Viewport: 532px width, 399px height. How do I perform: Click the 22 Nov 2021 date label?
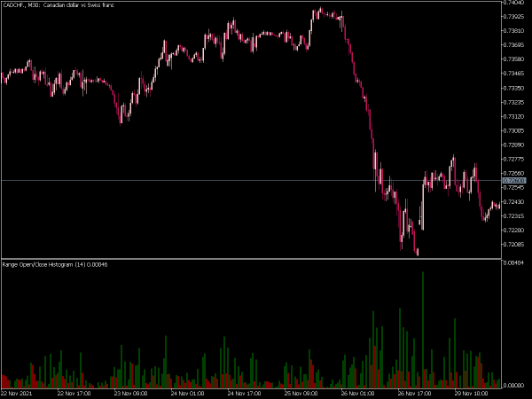click(17, 394)
